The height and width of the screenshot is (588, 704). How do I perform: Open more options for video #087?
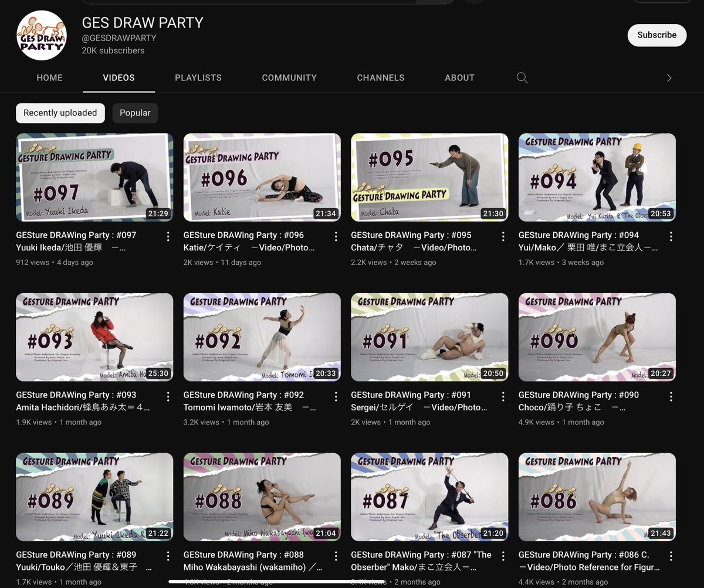(503, 556)
